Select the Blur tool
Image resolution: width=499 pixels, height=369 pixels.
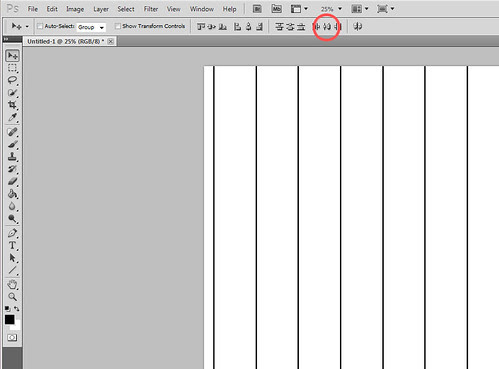pos(12,206)
